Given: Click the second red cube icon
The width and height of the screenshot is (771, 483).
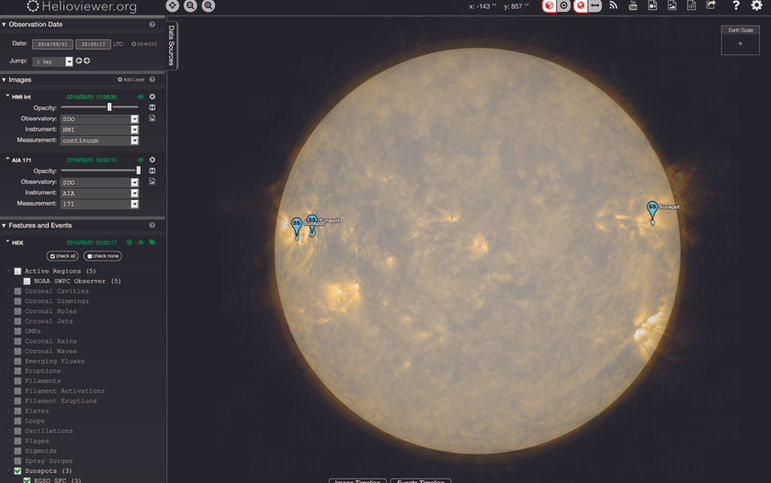Looking at the screenshot, I should [581, 5].
